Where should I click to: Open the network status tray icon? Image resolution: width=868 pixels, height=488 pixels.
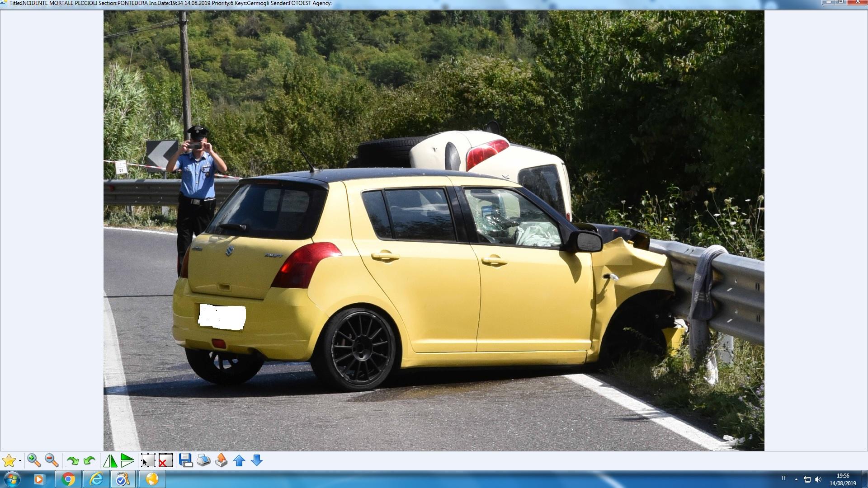807,479
